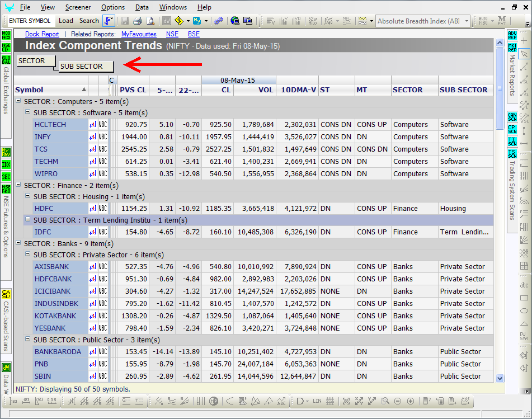Open the NSE CD sidebar icon
The height and width of the screenshot is (419, 532).
[6, 48]
